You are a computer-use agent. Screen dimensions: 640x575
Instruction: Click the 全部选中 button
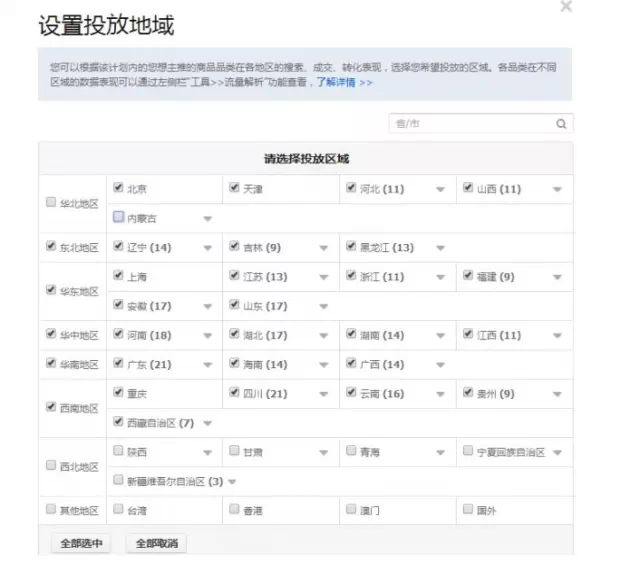coord(81,543)
